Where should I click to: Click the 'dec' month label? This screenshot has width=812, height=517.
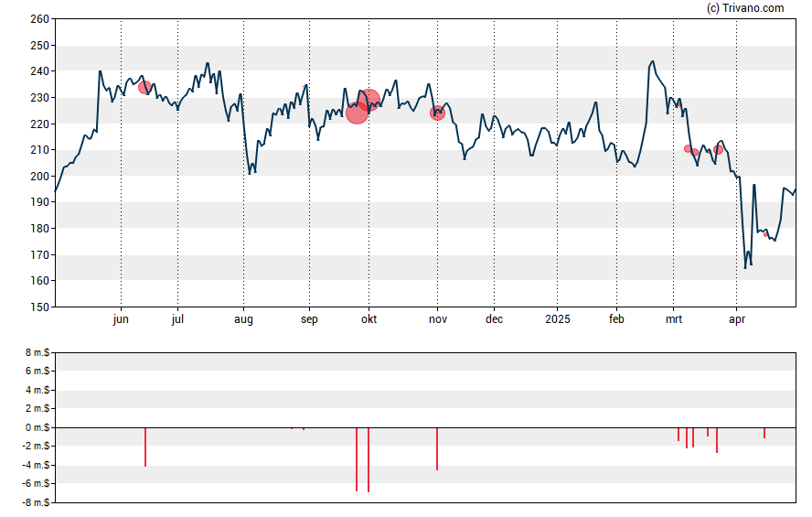494,319
